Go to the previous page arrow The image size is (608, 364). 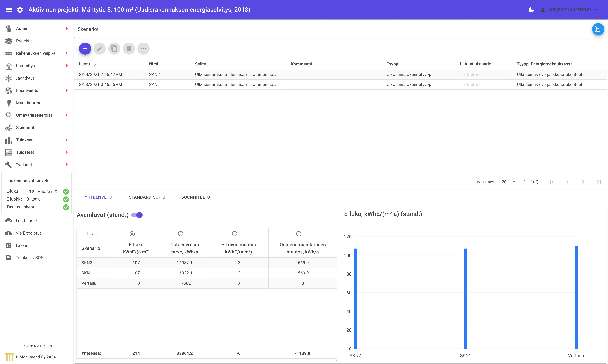coord(567,182)
